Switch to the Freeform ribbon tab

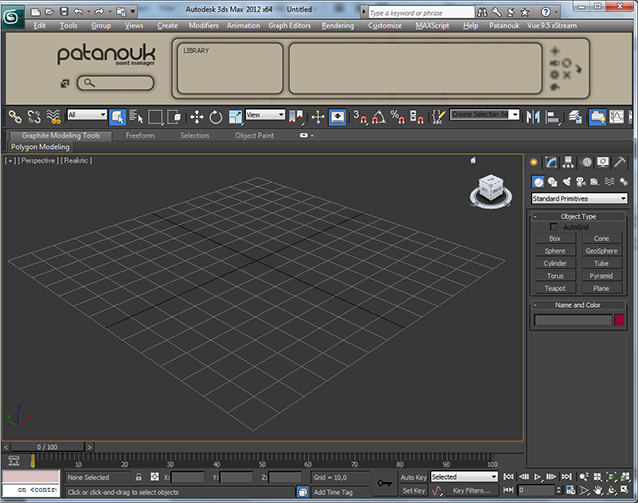(140, 136)
